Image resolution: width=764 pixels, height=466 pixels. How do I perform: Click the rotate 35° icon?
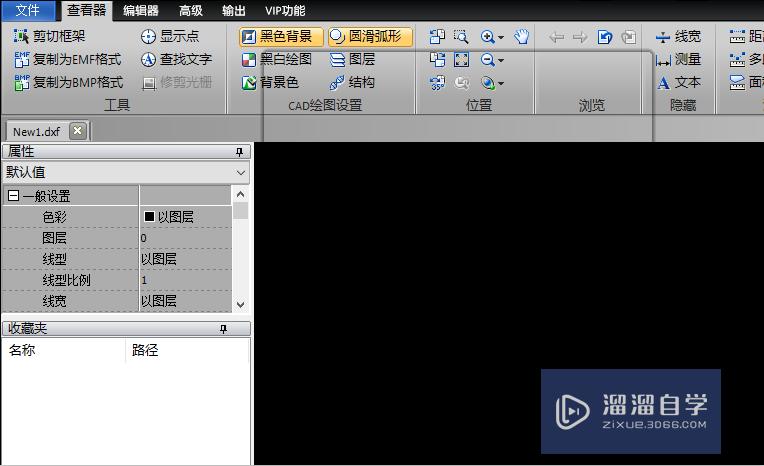tap(437, 83)
